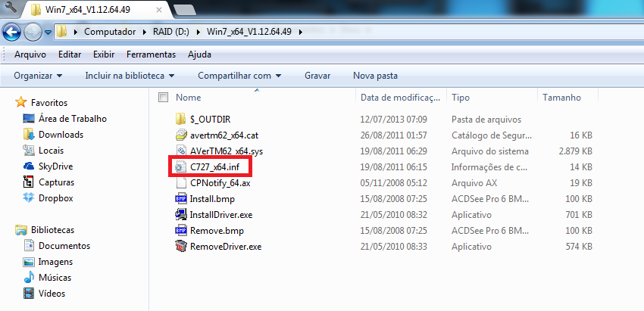Screen dimensions: 644x311
Task: Select the avertm62_x64.cat file icon
Action: (x=181, y=135)
